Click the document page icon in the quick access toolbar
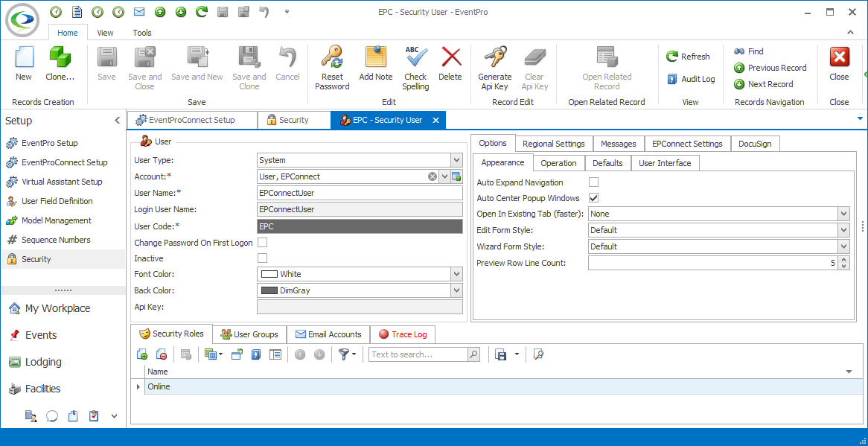 click(77, 11)
